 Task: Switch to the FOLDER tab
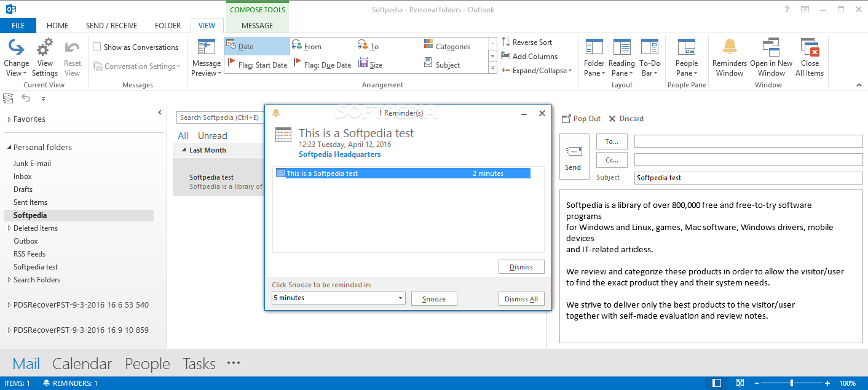coord(168,26)
